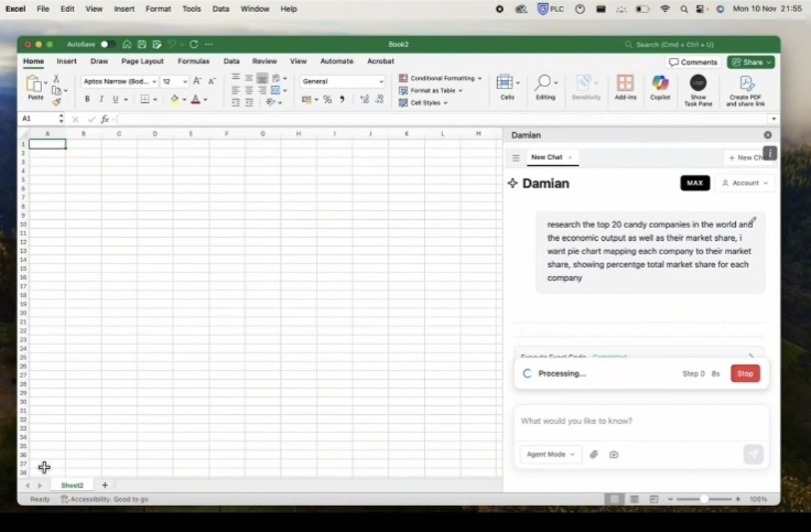Click the comma style icon
Image resolution: width=811 pixels, height=532 pixels.
pos(342,99)
